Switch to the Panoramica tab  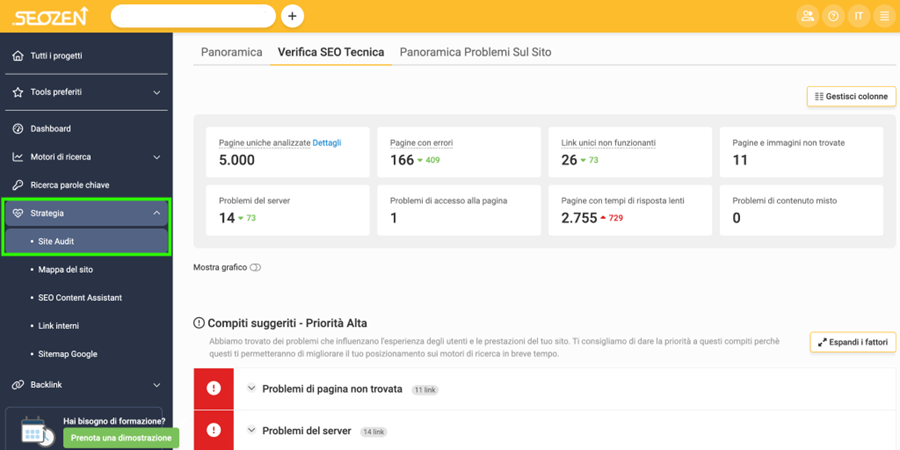coord(231,52)
